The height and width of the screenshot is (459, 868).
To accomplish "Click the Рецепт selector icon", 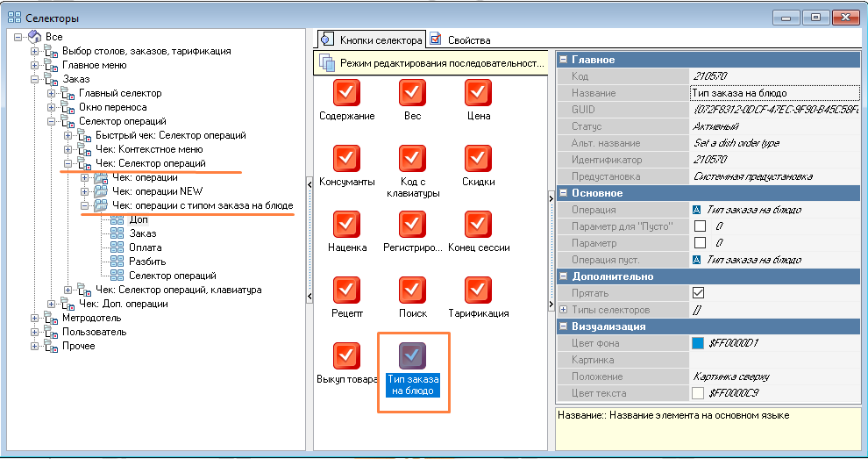I will [x=347, y=290].
